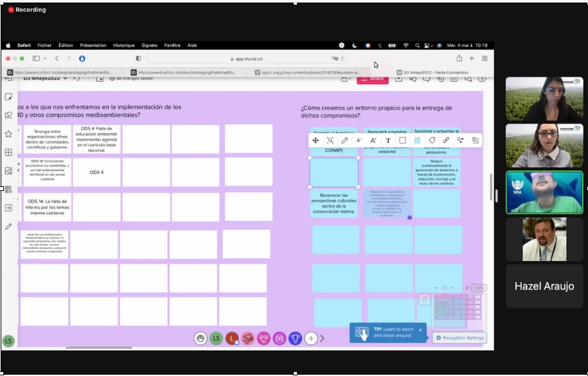
Task: Select the 'ODS 14: La falta de interés' sticky
Action: (47, 207)
